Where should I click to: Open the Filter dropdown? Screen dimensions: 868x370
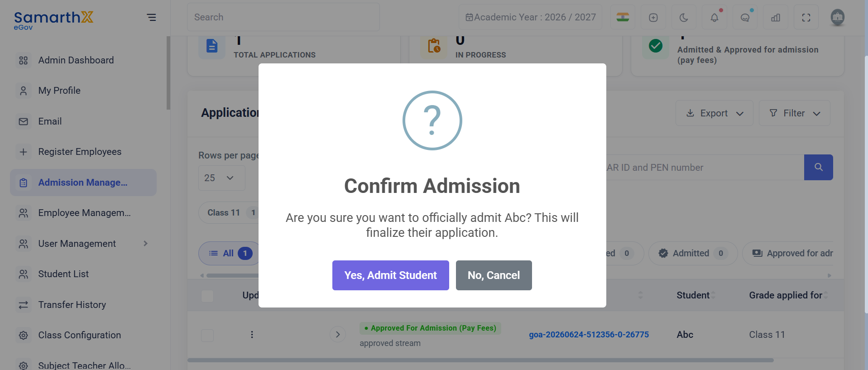point(794,113)
